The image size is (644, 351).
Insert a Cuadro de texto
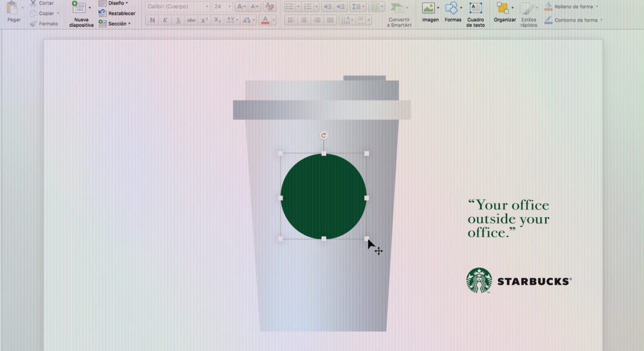[475, 15]
